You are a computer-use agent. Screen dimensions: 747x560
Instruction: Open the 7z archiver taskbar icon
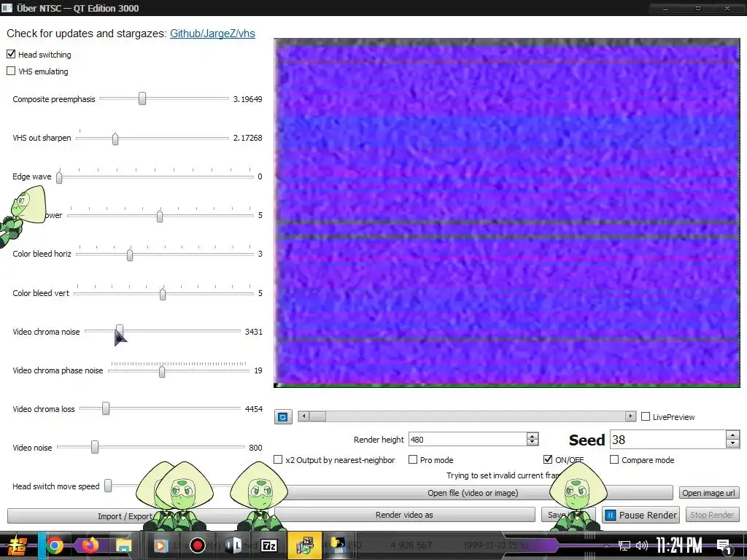click(268, 545)
